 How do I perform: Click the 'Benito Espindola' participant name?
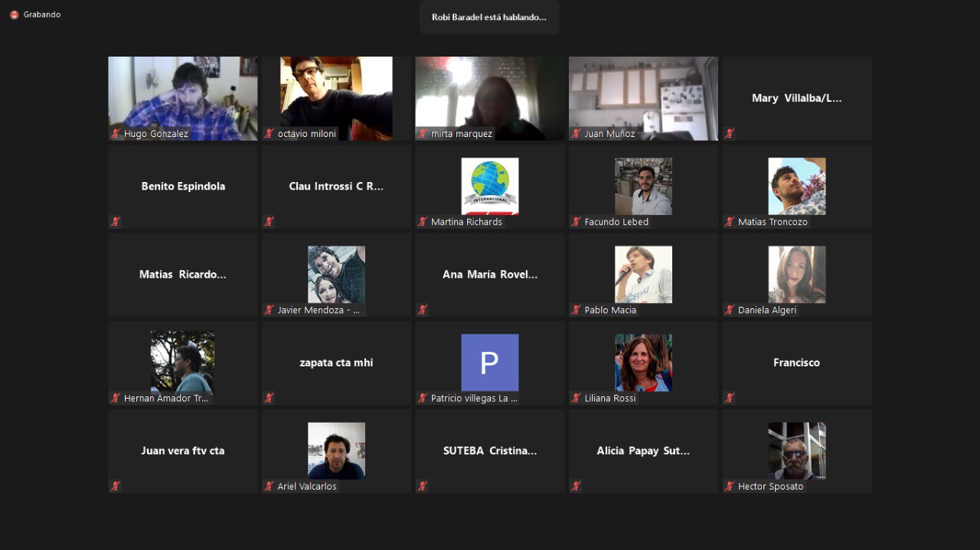(183, 186)
